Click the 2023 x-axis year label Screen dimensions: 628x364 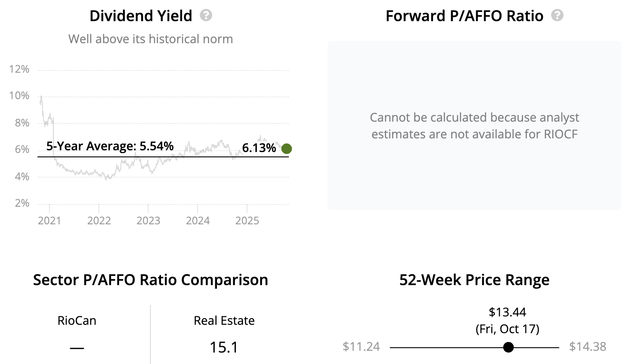[x=148, y=220]
